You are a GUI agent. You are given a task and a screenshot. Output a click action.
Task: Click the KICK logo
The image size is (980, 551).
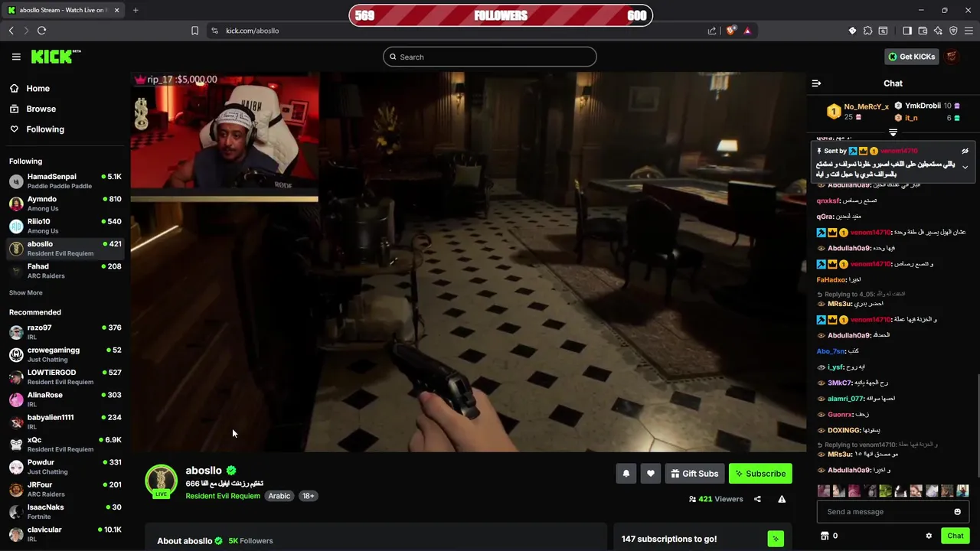[56, 57]
